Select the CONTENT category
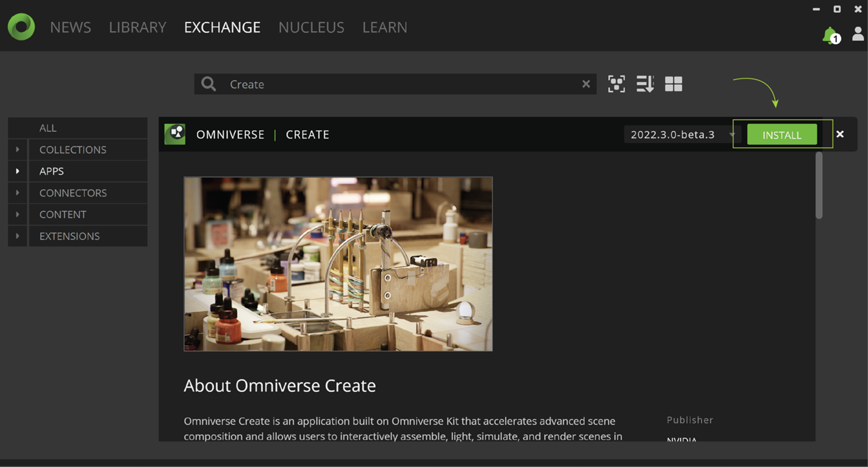Screen dimensions: 868x467 tap(88, 214)
